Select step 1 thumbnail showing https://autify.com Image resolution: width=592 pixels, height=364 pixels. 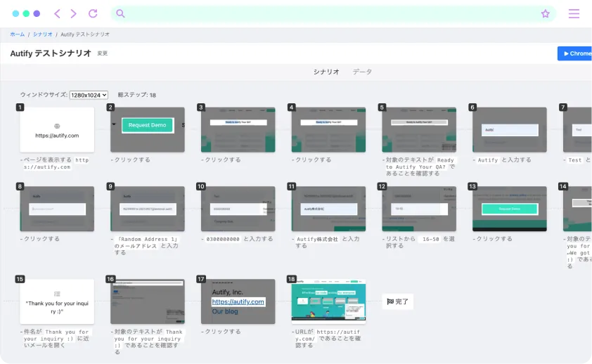pyautogui.click(x=57, y=130)
